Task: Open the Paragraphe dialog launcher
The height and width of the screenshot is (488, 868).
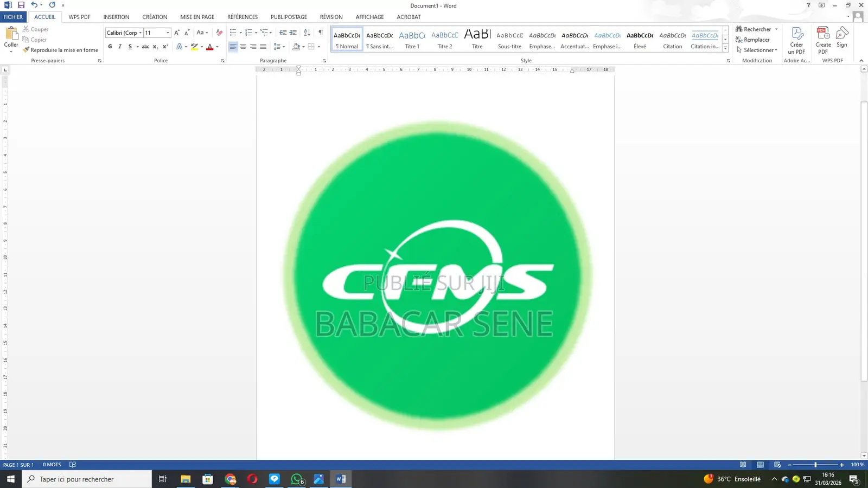Action: (324, 61)
